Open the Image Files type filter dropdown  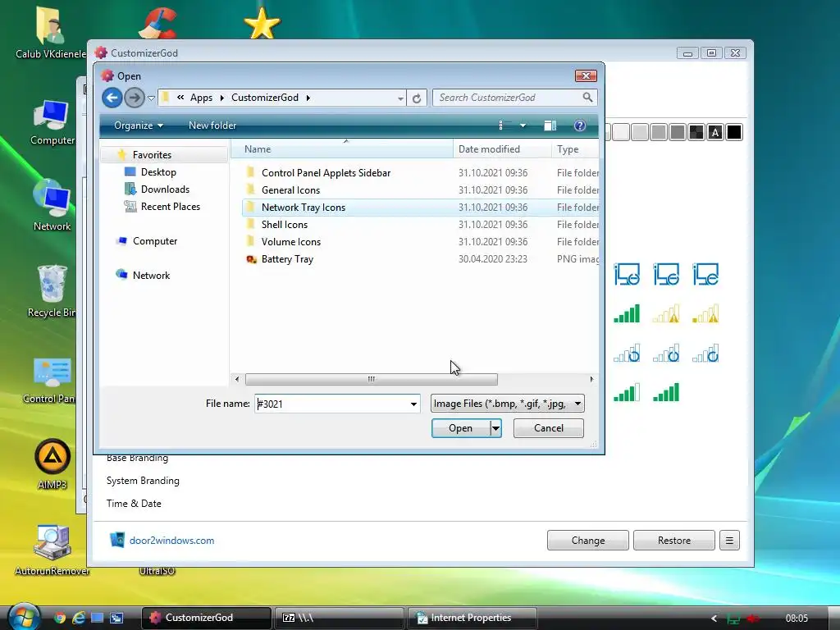507,404
